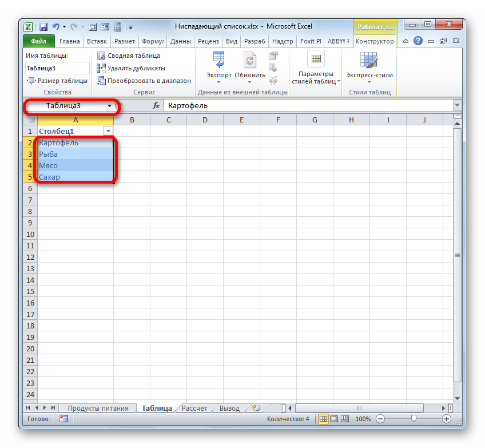Click the vertical scrollbar down arrow
Image resolution: width=485 pixels, height=448 pixels.
point(457,398)
